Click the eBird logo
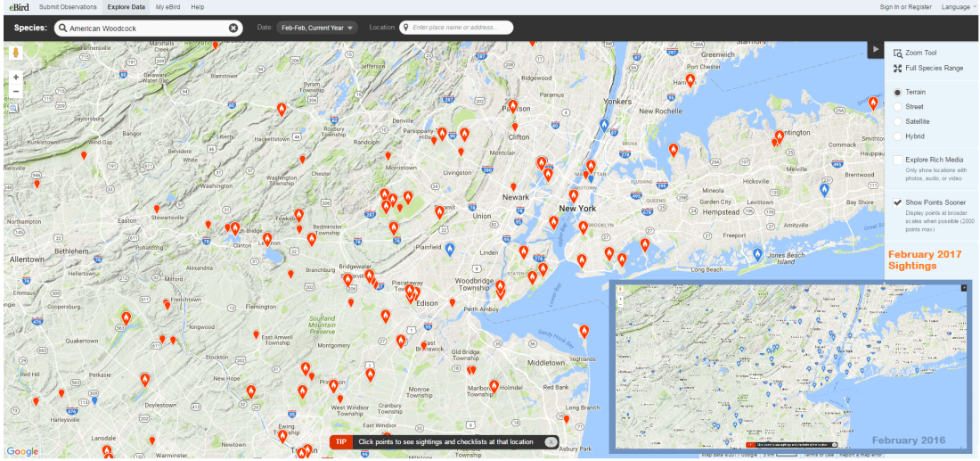This screenshot has height=461, width=980. (x=16, y=6)
